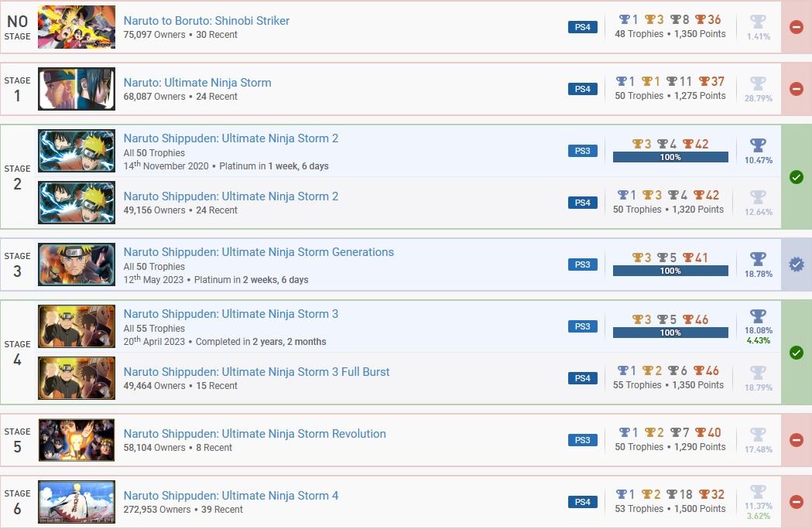This screenshot has width=812, height=529.
Task: Open Naruto to Boruto: Shinobi Striker link
Action: pyautogui.click(x=206, y=21)
